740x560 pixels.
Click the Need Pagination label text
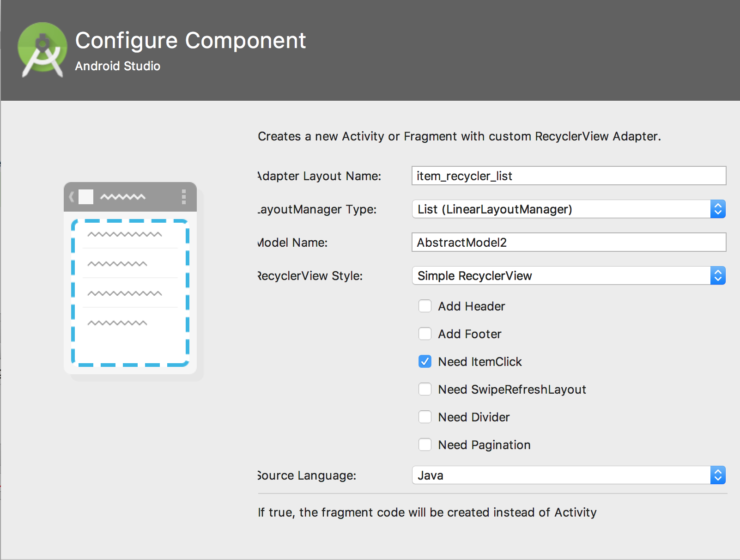pos(484,445)
